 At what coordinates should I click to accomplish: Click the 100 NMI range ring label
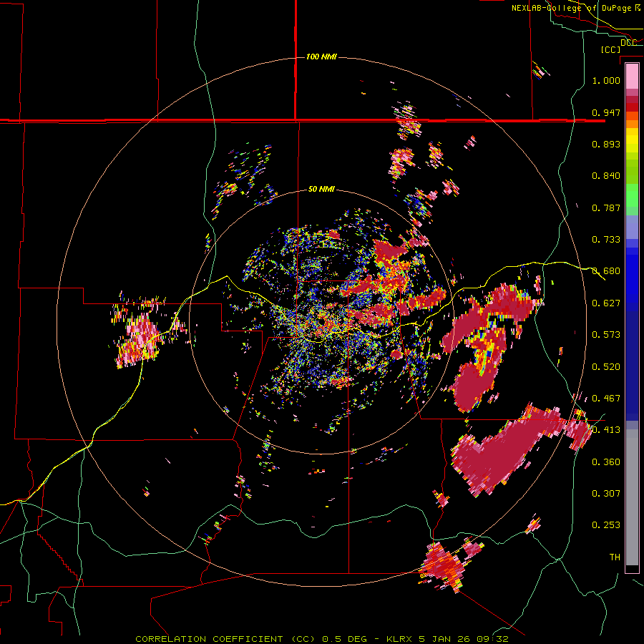click(321, 57)
